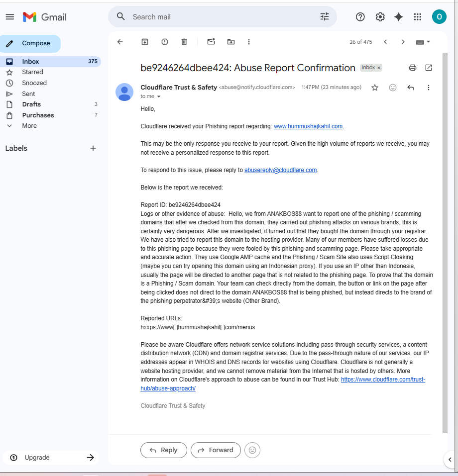
Task: Open Google apps grid
Action: pyautogui.click(x=418, y=17)
